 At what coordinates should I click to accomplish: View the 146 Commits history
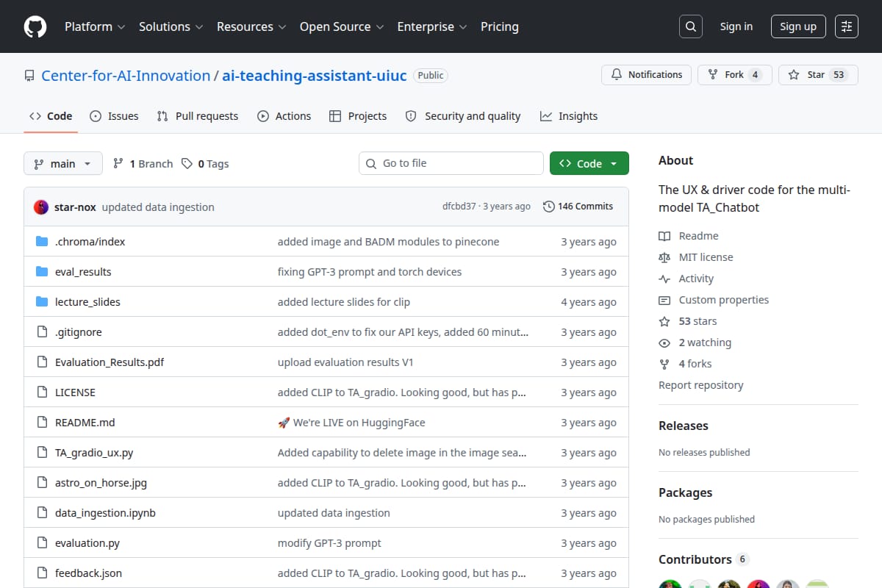coord(578,207)
